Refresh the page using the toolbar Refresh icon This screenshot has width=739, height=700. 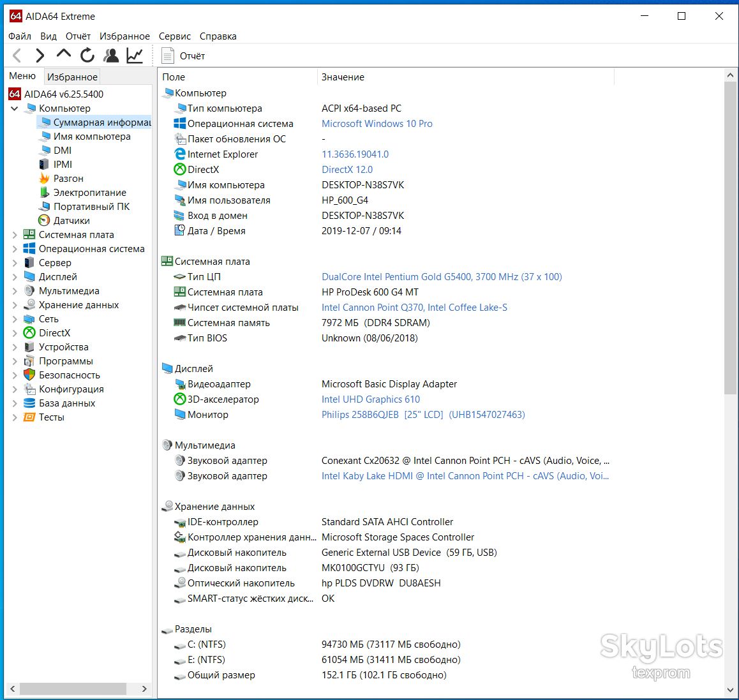(87, 56)
